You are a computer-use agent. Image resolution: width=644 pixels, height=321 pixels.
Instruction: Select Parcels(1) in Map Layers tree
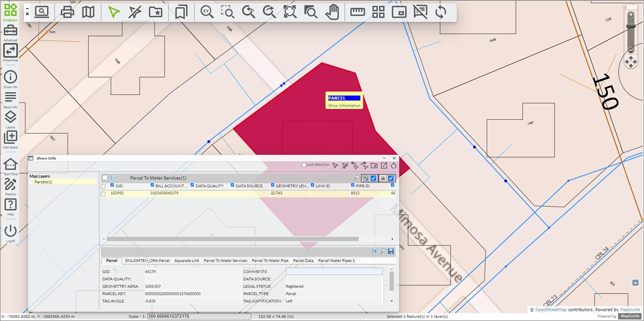click(43, 182)
